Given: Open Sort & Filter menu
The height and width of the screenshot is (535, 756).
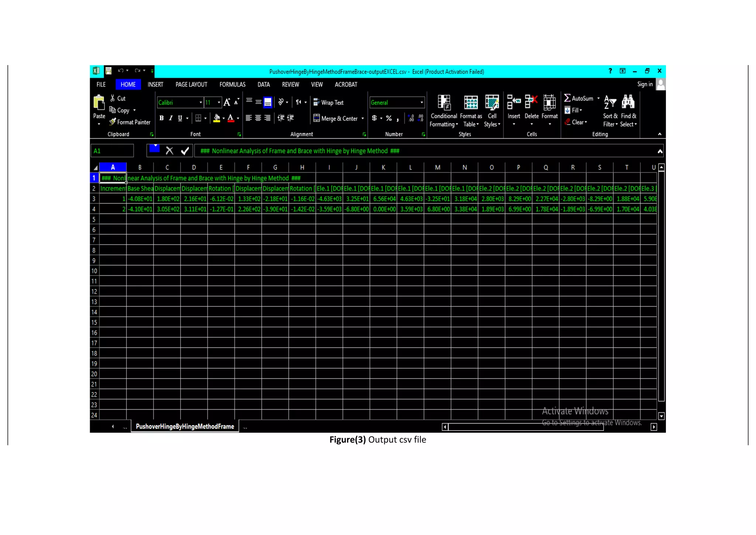Looking at the screenshot, I should coord(610,111).
